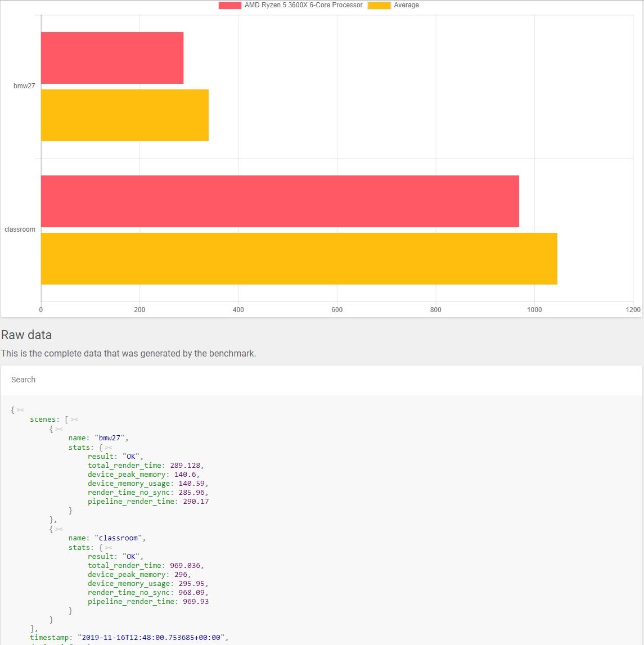Image resolution: width=644 pixels, height=645 pixels.
Task: Click the Average legend label
Action: click(406, 5)
